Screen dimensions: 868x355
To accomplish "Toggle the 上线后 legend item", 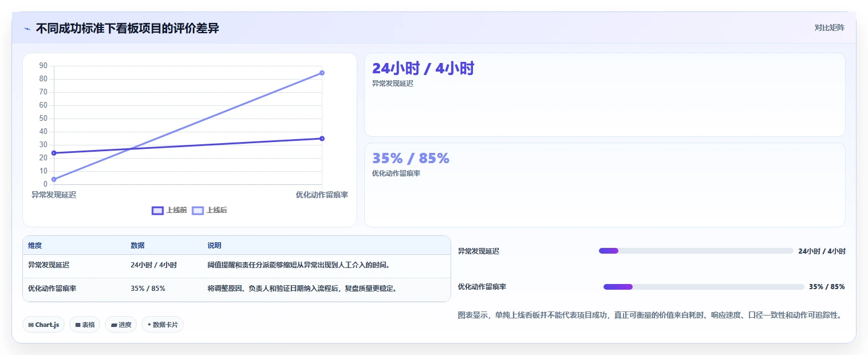I will coord(210,210).
